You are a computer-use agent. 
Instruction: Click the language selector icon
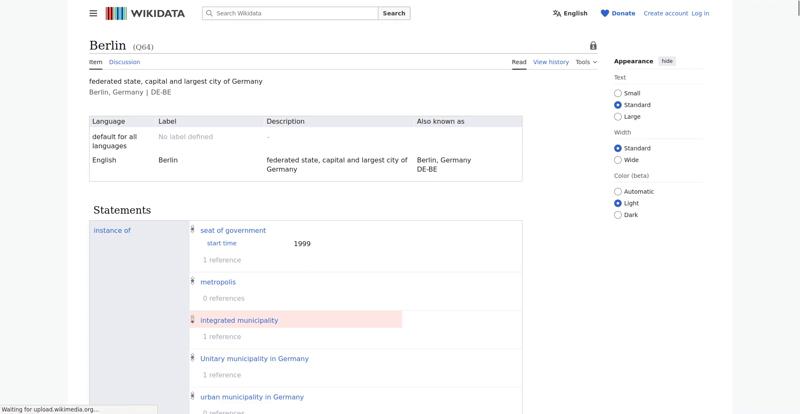tap(557, 13)
